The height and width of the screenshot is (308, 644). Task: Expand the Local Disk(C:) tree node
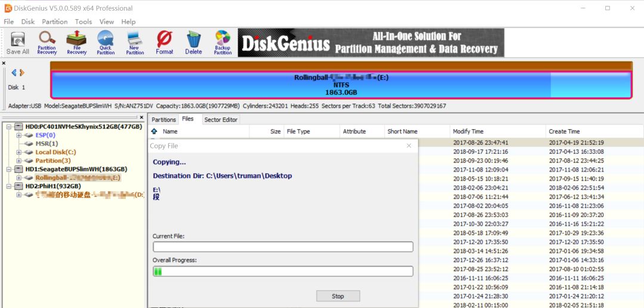pos(19,152)
